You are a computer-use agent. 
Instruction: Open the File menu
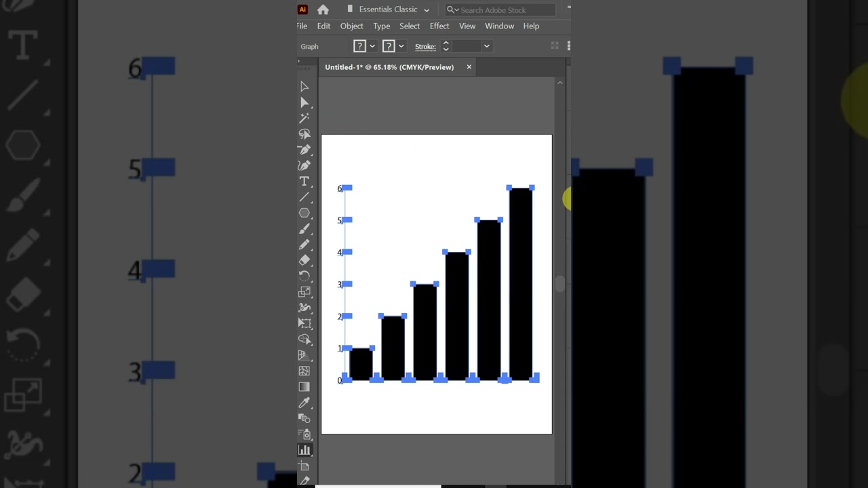click(x=302, y=26)
